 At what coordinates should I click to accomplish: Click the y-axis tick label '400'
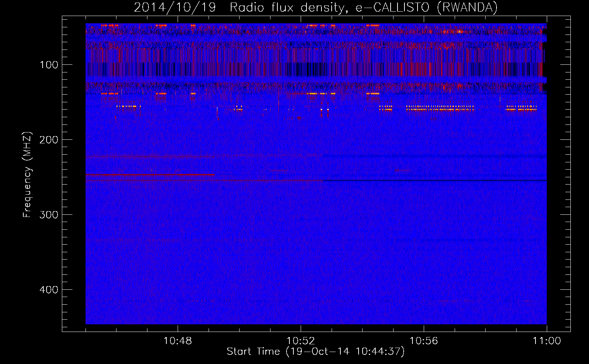[x=49, y=290]
